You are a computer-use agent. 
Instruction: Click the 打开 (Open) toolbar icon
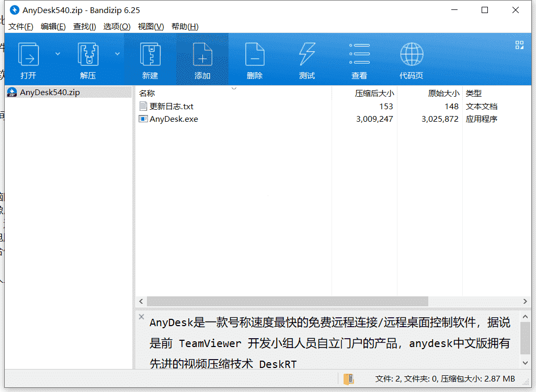(28, 54)
